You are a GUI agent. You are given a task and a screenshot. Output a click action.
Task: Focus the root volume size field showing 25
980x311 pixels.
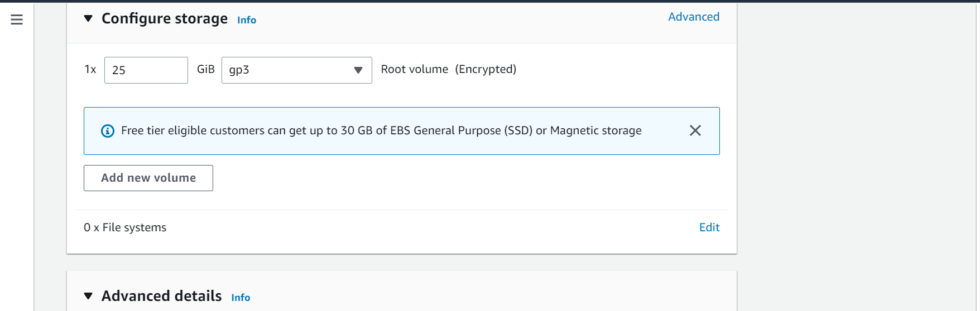tap(146, 70)
